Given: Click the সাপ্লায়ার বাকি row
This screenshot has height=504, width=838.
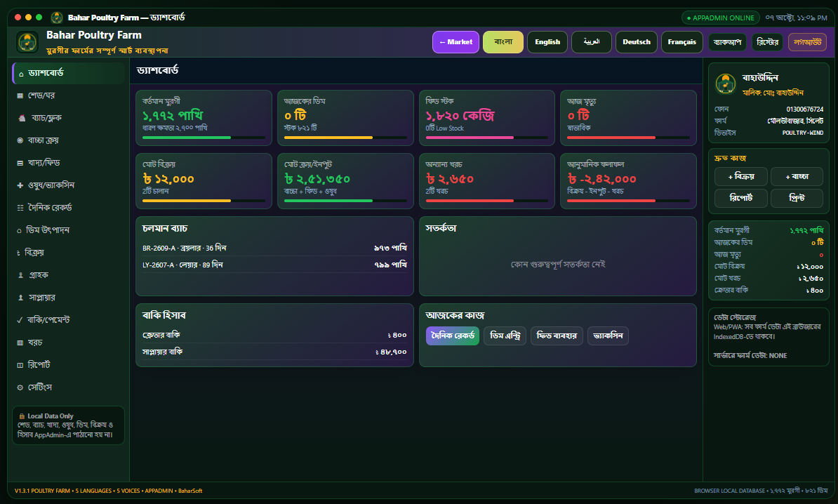Looking at the screenshot, I should (274, 352).
